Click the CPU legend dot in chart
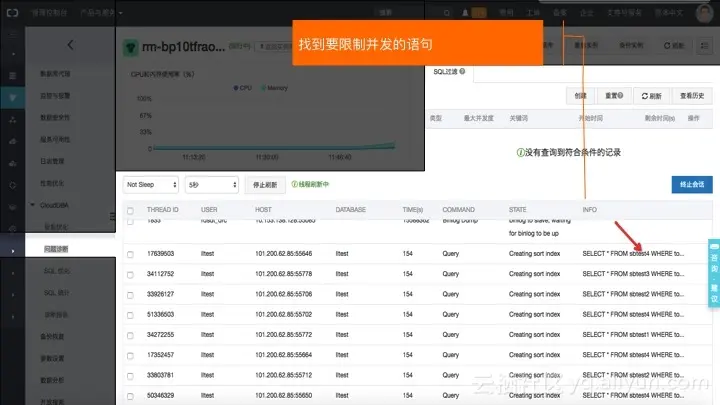The height and width of the screenshot is (405, 720). [236, 88]
